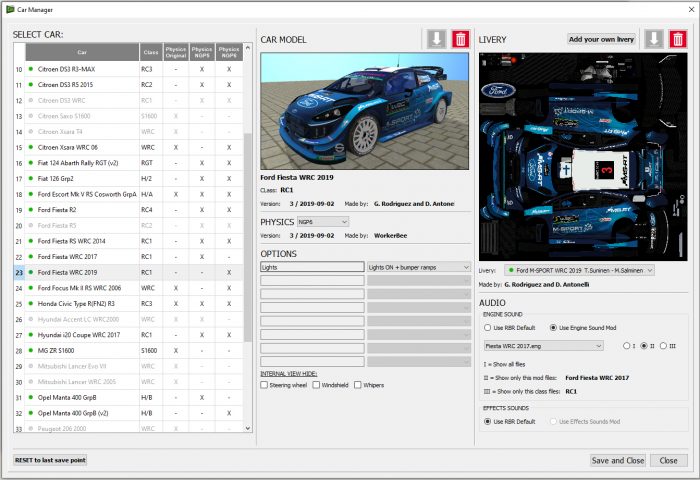Select Ford Fiesta R2 row

click(x=129, y=209)
